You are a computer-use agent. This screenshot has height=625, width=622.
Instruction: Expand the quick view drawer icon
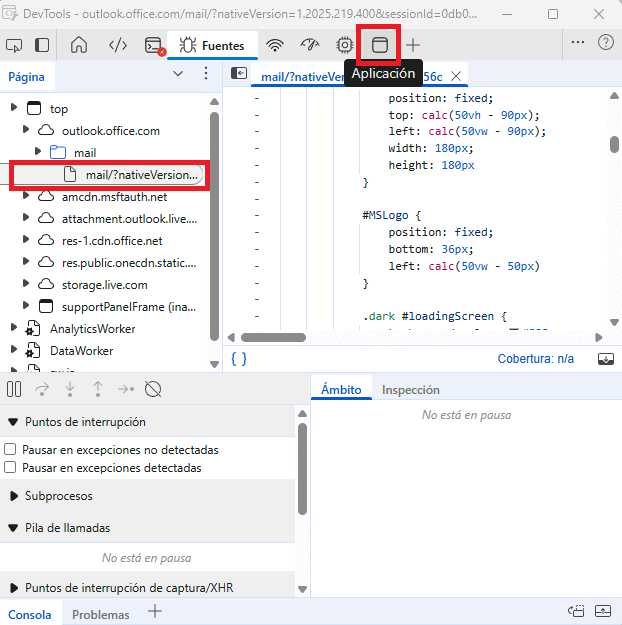click(x=602, y=611)
